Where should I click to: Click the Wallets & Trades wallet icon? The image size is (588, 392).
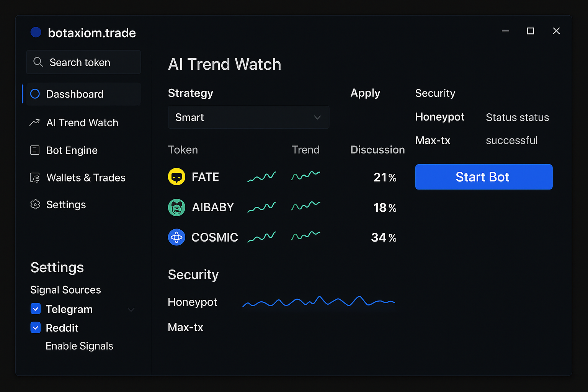pyautogui.click(x=35, y=178)
